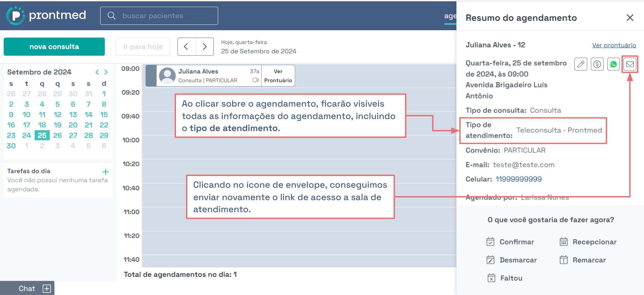644x295 pixels.
Task: Go to the previous day with the left arrow
Action: tap(186, 47)
